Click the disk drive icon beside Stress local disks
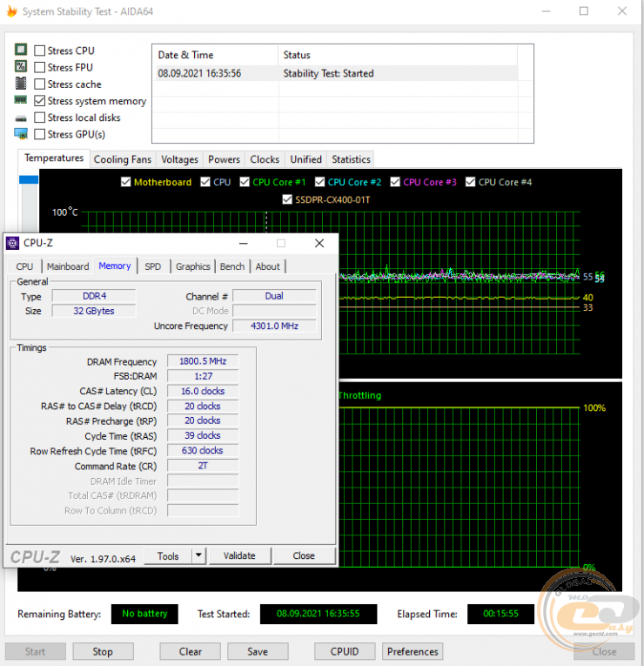The width and height of the screenshot is (644, 666). click(21, 118)
